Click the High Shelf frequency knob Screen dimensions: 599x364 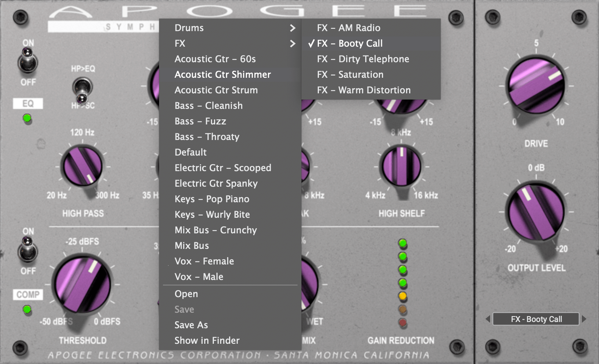tap(402, 166)
